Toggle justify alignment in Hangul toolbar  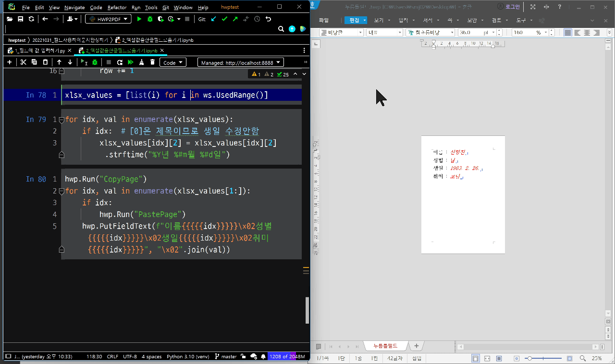(568, 33)
